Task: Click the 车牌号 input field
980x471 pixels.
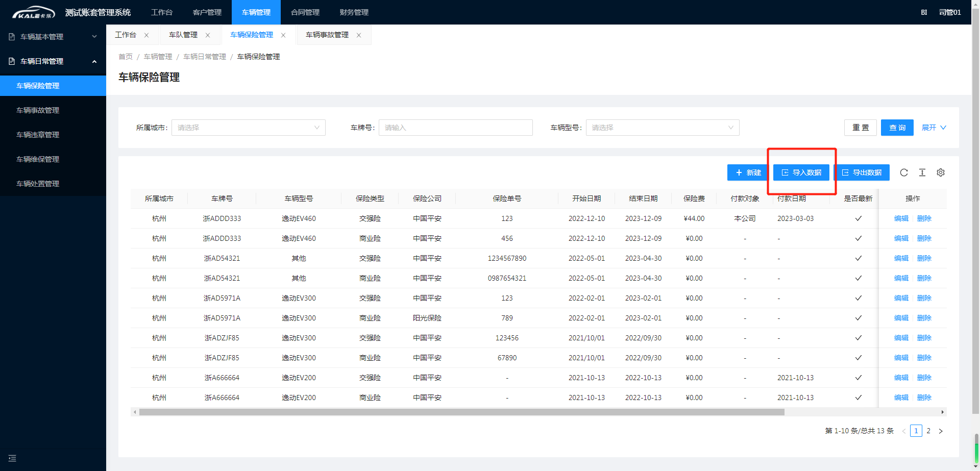Action: coord(455,128)
